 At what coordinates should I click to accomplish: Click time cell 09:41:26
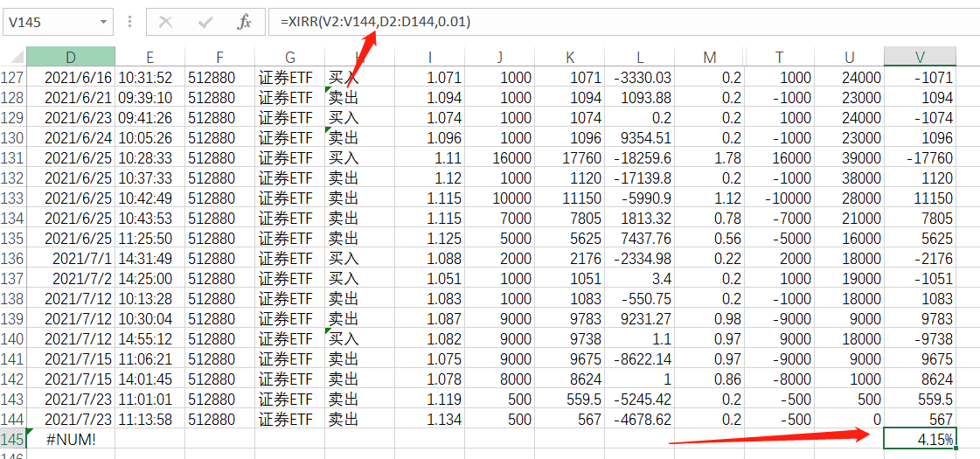150,117
